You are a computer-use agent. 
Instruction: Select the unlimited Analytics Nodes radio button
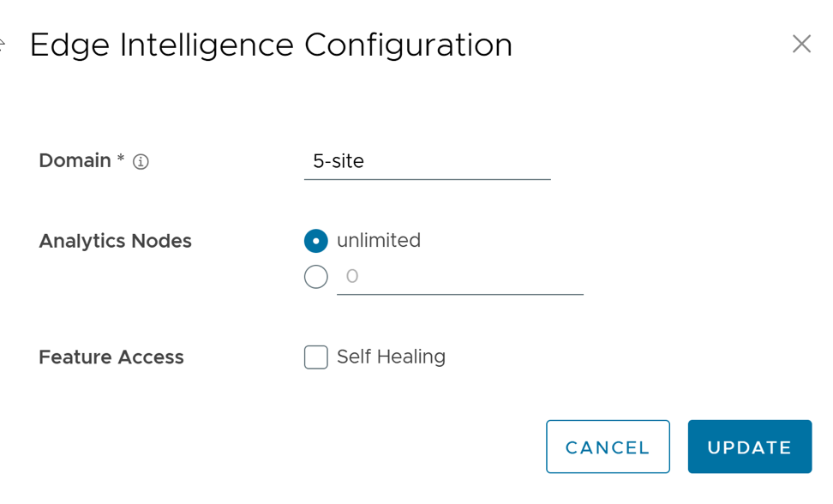click(316, 241)
